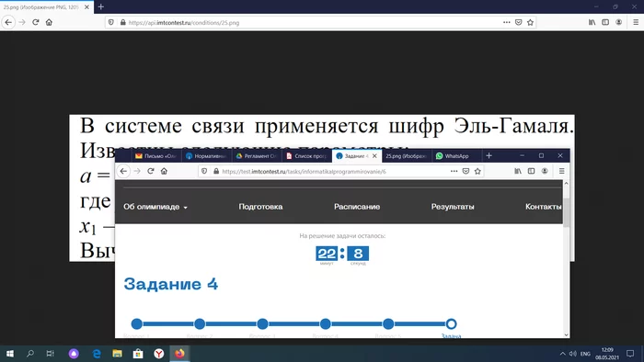Open the Подготовка menu item
This screenshot has height=362, width=644.
pyautogui.click(x=260, y=207)
